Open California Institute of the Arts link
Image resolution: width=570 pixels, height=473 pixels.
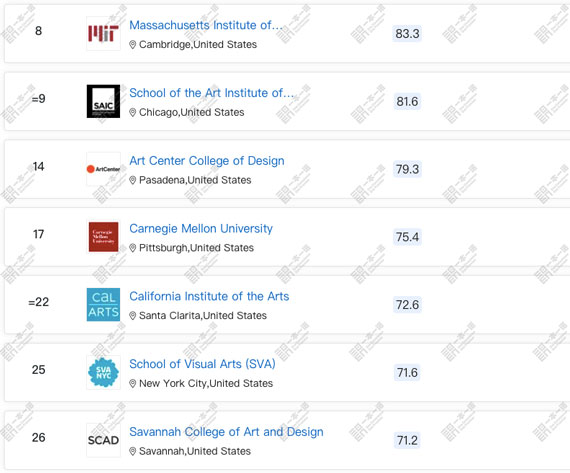(x=209, y=296)
